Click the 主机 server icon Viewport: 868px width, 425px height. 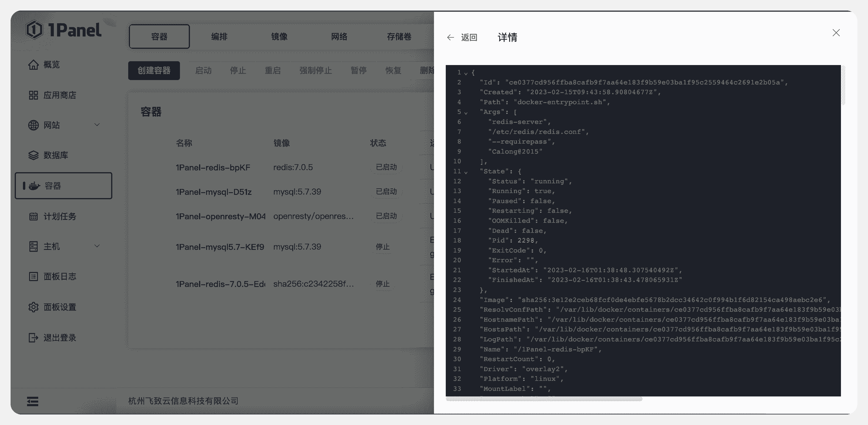pyautogui.click(x=33, y=247)
